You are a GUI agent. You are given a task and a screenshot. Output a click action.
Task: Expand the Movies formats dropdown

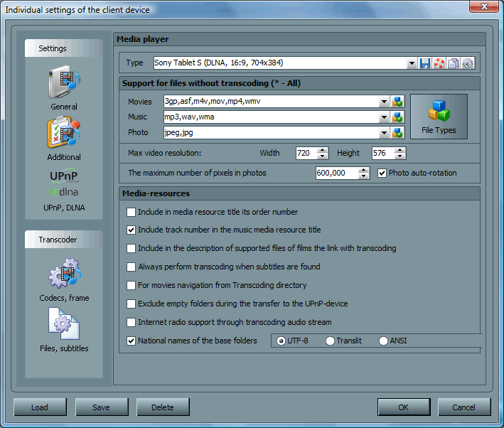tap(384, 101)
